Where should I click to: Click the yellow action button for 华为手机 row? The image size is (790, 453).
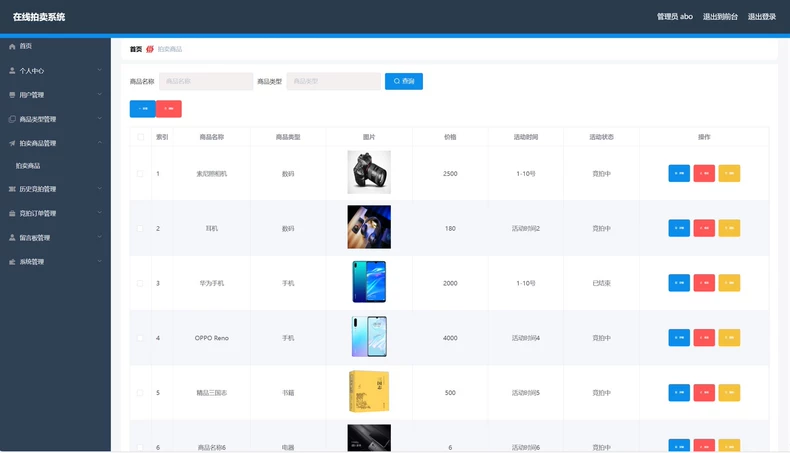tap(729, 283)
